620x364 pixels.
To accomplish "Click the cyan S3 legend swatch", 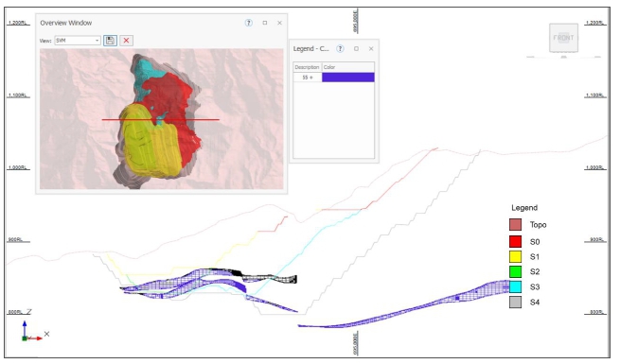I will (515, 287).
